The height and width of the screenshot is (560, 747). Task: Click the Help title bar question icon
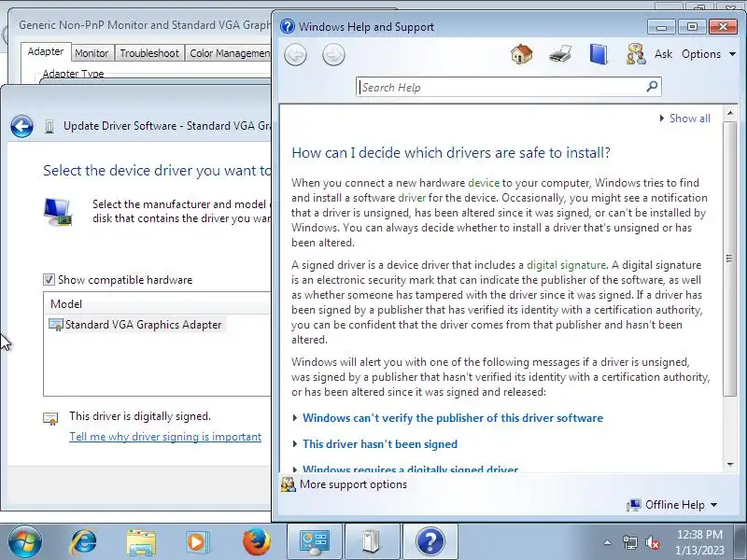click(x=288, y=26)
